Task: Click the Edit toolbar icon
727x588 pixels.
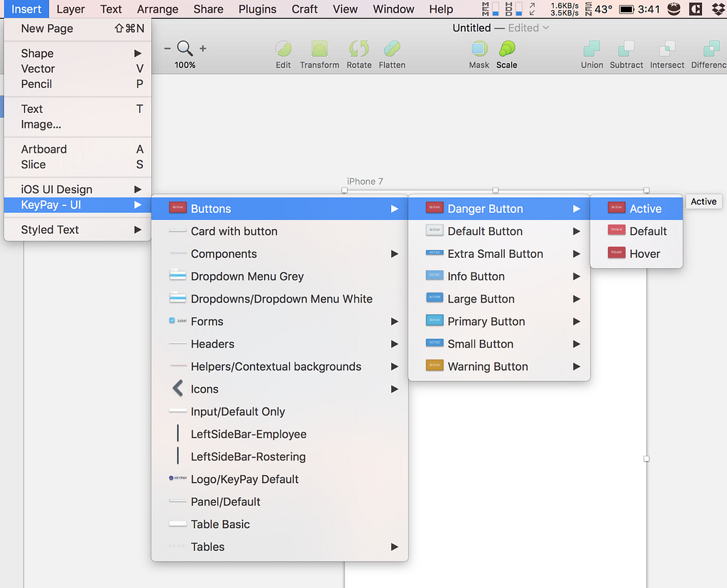Action: coord(283,49)
